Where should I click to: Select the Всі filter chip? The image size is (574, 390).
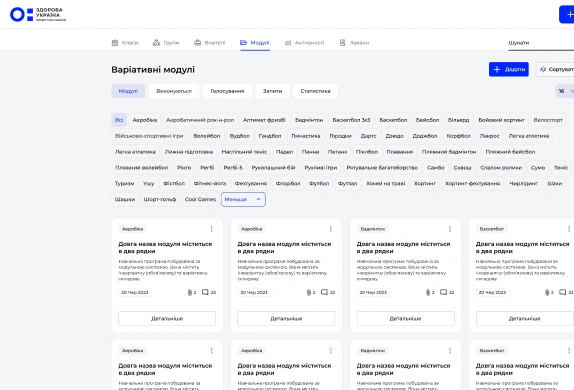click(119, 120)
